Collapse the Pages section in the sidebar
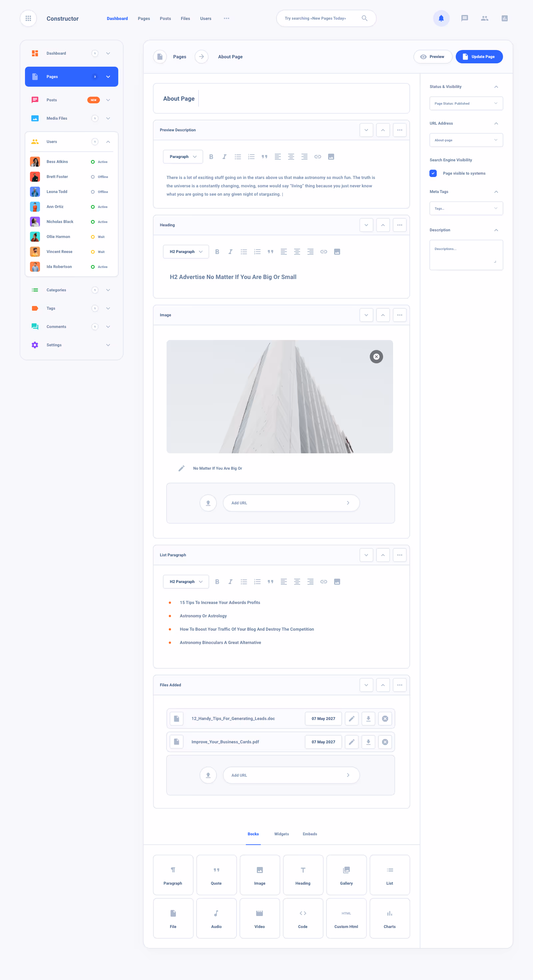This screenshot has width=533, height=980. click(108, 76)
